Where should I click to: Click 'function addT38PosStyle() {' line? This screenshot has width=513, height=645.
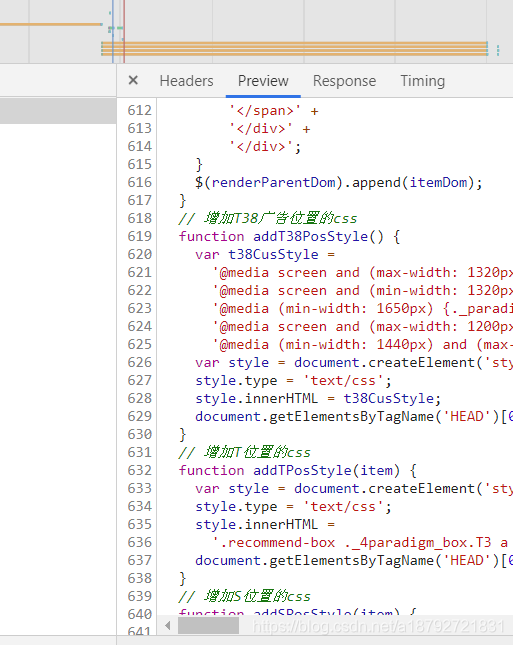point(289,237)
